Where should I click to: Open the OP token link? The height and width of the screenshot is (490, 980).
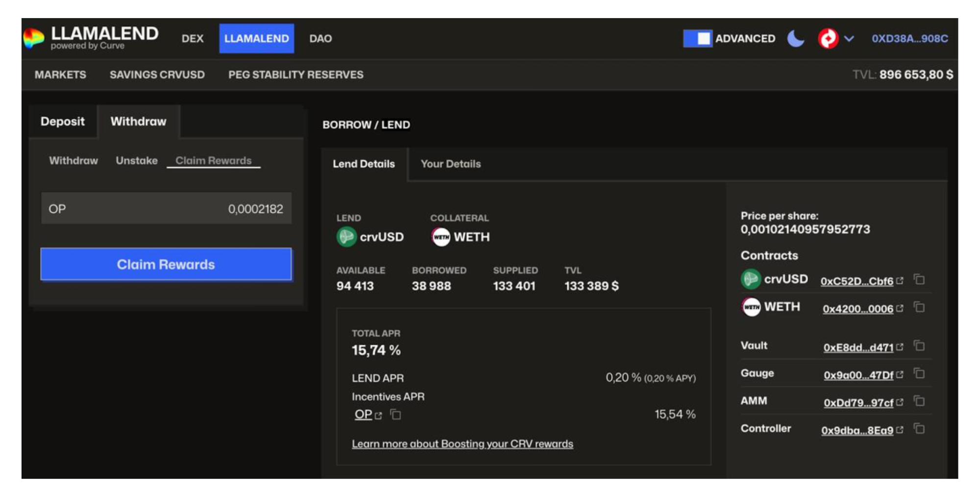tap(364, 415)
